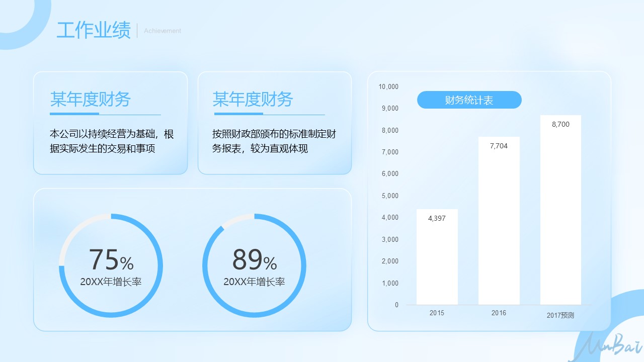Click the 1,000 y-axis label
This screenshot has width=644, height=362.
(390, 283)
